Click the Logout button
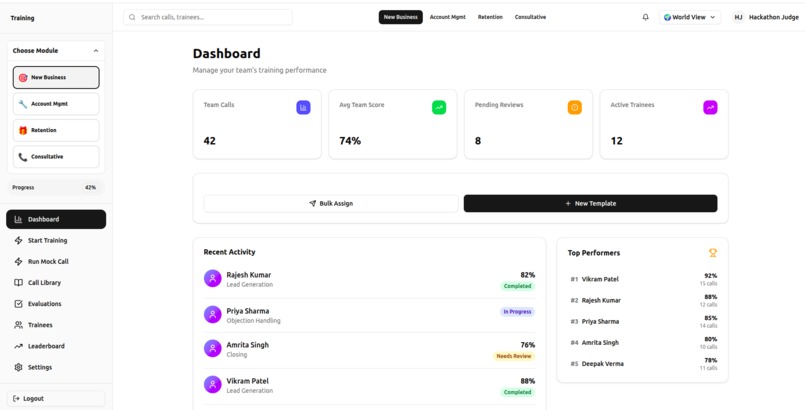The width and height of the screenshot is (806, 410). click(56, 399)
